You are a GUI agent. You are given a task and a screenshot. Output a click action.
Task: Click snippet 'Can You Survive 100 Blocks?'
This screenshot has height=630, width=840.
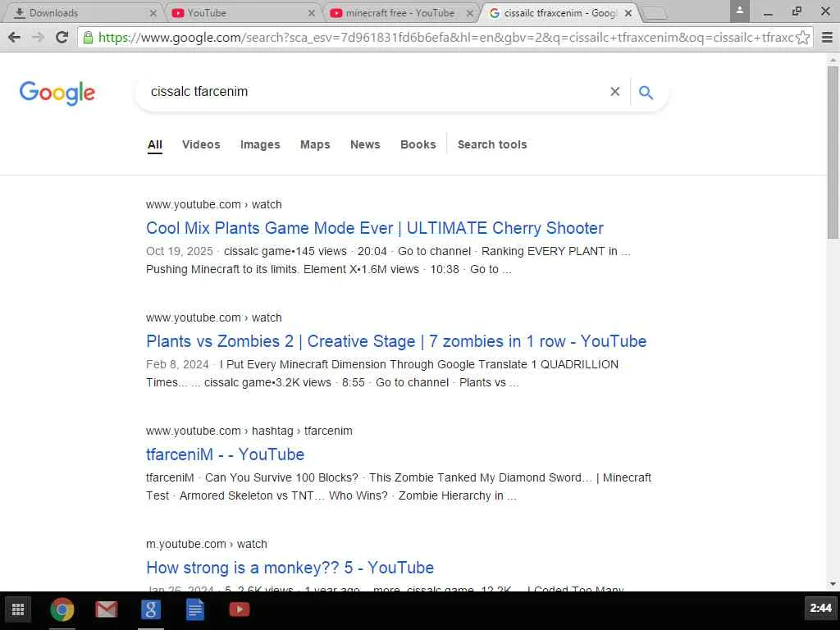[x=281, y=477]
